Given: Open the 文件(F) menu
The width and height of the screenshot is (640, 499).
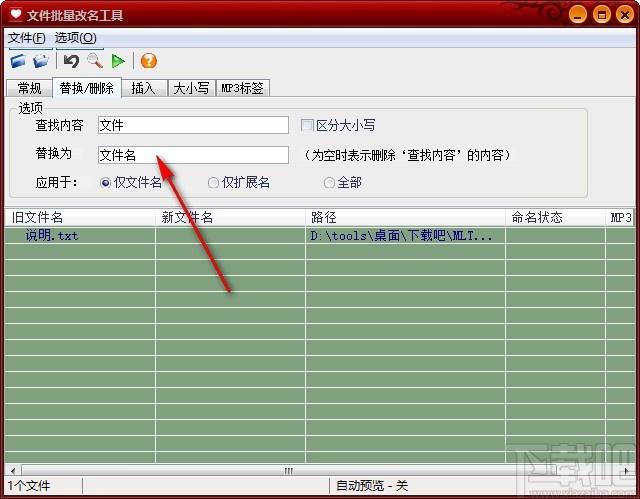Looking at the screenshot, I should click(x=27, y=38).
